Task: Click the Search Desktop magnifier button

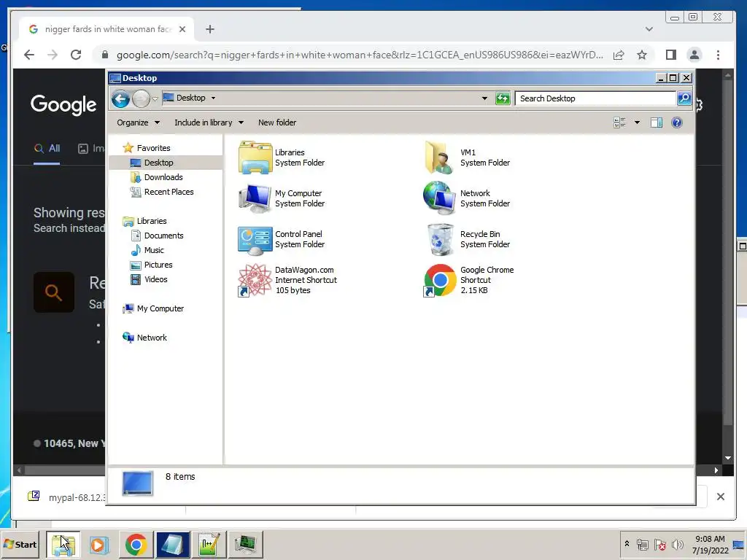Action: point(684,98)
